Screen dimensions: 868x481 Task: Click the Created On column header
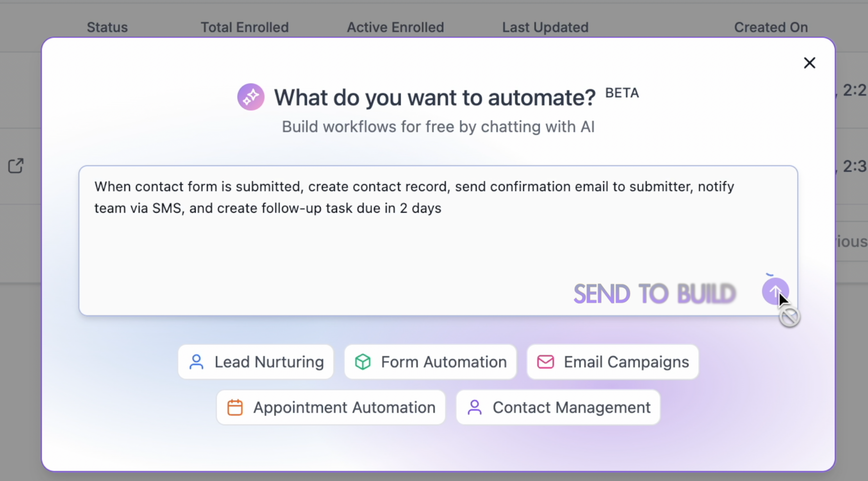(771, 27)
